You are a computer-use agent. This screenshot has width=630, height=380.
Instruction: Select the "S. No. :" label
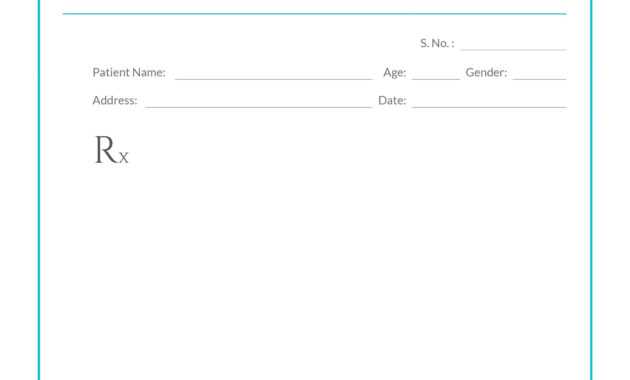pyautogui.click(x=437, y=43)
